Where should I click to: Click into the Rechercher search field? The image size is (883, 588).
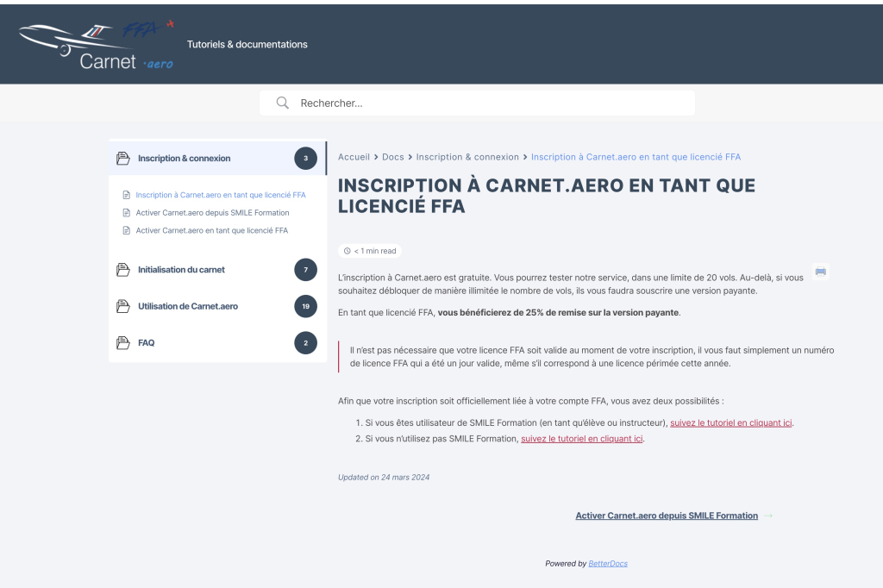pyautogui.click(x=492, y=103)
